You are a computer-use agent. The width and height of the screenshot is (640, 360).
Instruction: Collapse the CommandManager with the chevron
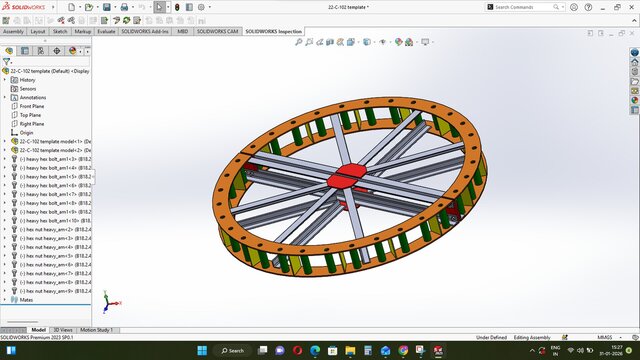click(634, 20)
